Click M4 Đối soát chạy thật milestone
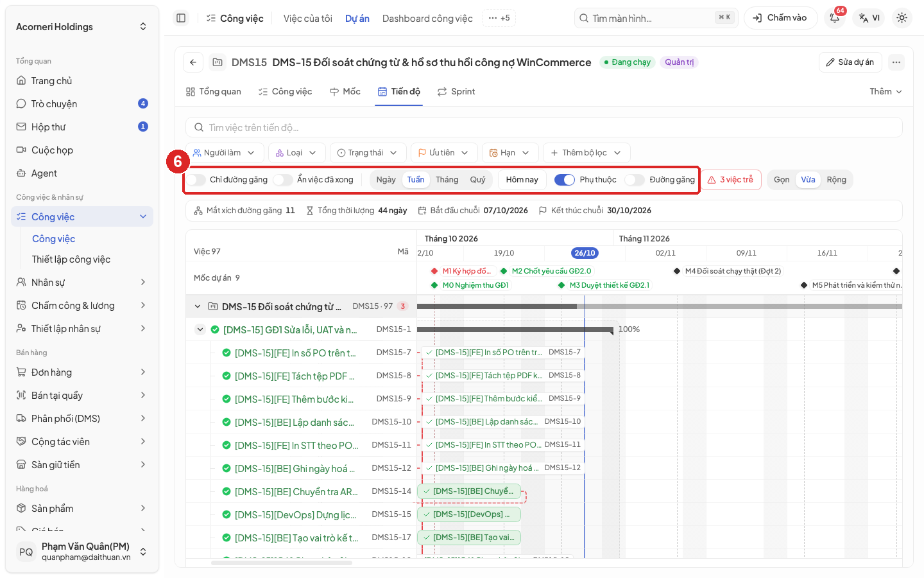Image resolution: width=924 pixels, height=578 pixels. pos(728,271)
